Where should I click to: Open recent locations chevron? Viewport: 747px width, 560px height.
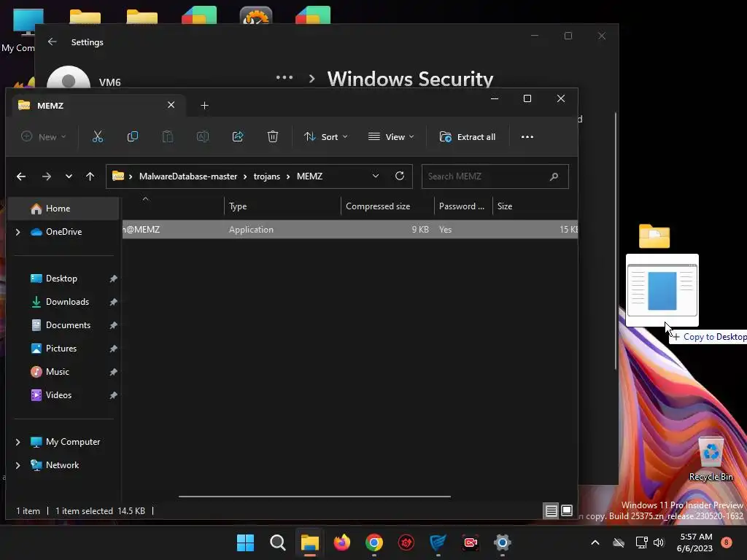[69, 176]
